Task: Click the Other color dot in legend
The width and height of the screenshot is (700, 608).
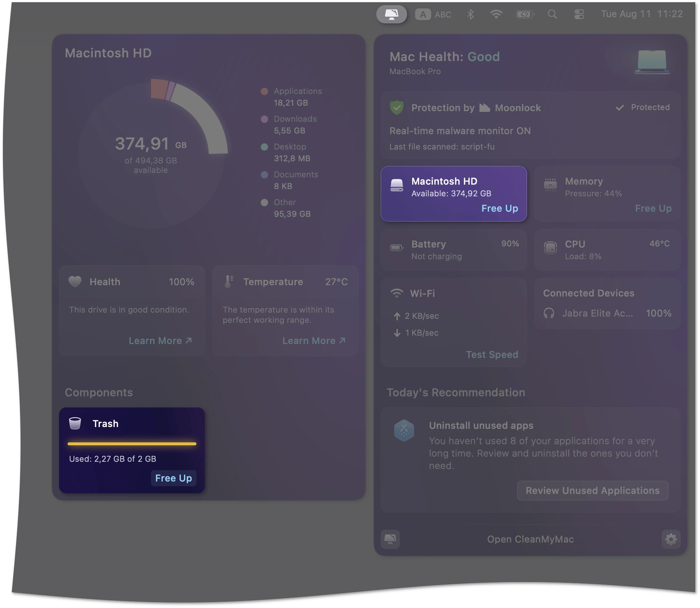Action: pyautogui.click(x=264, y=203)
